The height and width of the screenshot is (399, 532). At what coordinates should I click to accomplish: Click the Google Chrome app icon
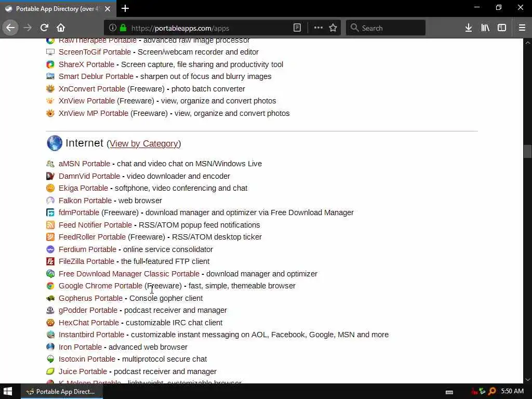point(50,286)
